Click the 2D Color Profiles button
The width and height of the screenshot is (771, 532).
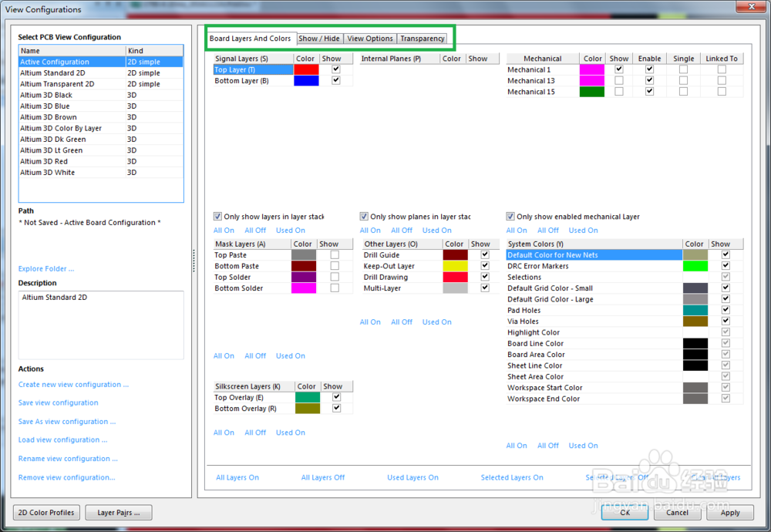[46, 512]
